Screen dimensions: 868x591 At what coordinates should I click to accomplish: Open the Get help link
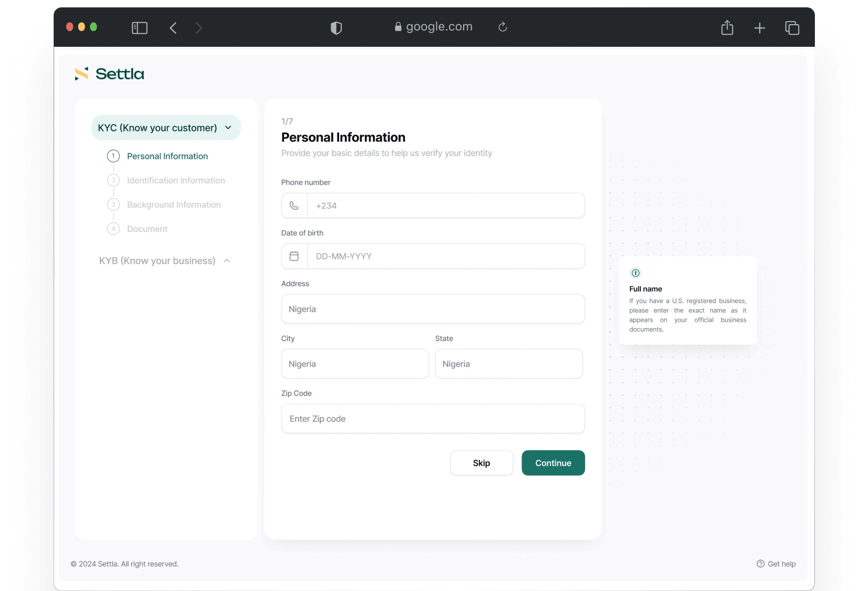tap(776, 564)
